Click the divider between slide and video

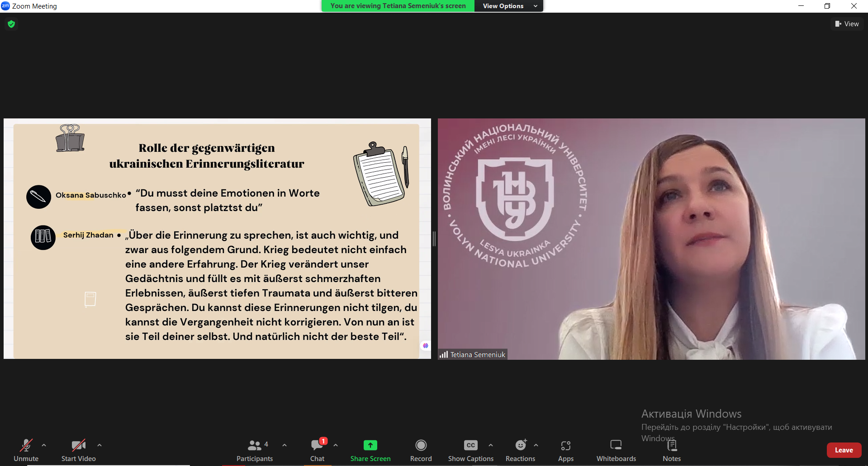[x=434, y=239]
